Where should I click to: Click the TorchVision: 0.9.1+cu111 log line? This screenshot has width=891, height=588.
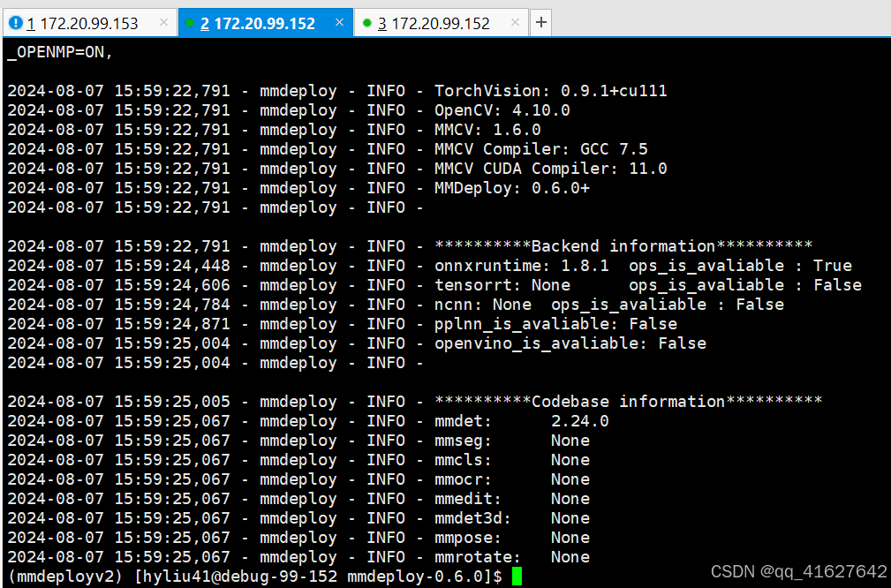(x=550, y=91)
